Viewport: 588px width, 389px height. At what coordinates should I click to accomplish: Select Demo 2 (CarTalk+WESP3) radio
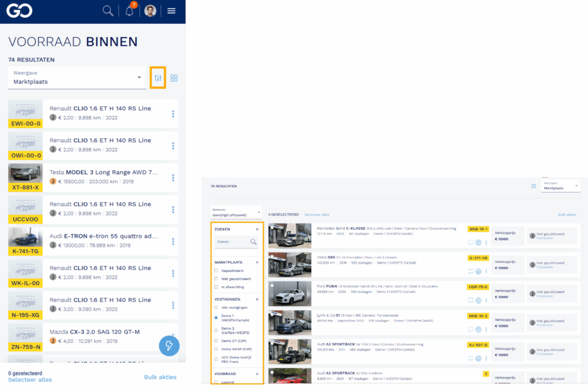tap(216, 331)
